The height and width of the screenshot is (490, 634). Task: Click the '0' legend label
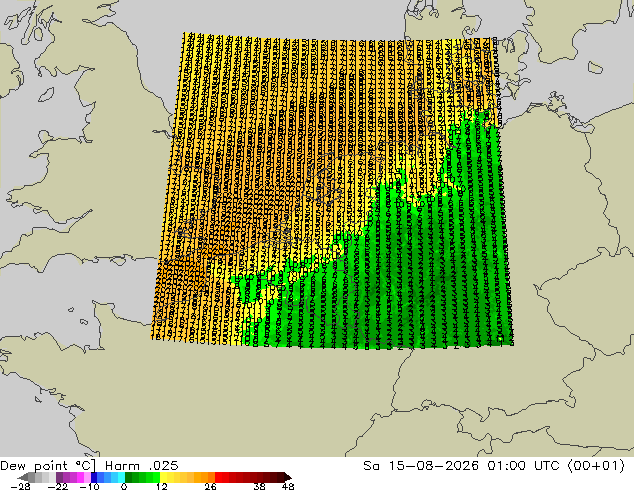pos(124,486)
